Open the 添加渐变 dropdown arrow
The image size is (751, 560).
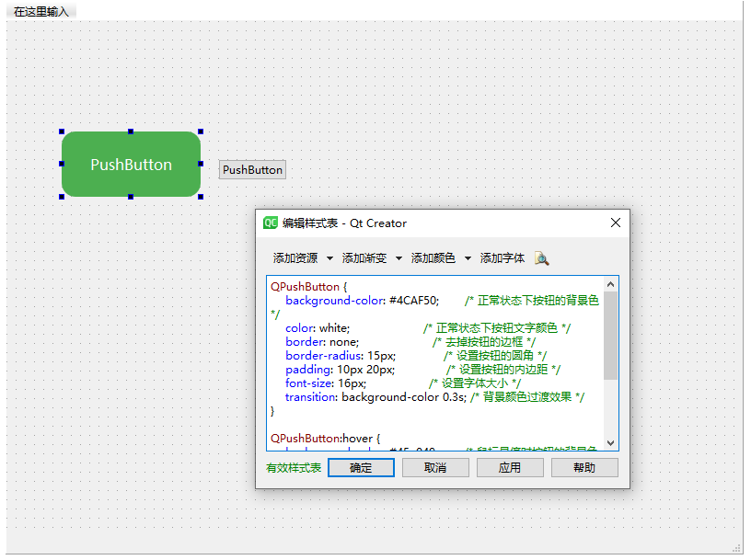(x=399, y=258)
